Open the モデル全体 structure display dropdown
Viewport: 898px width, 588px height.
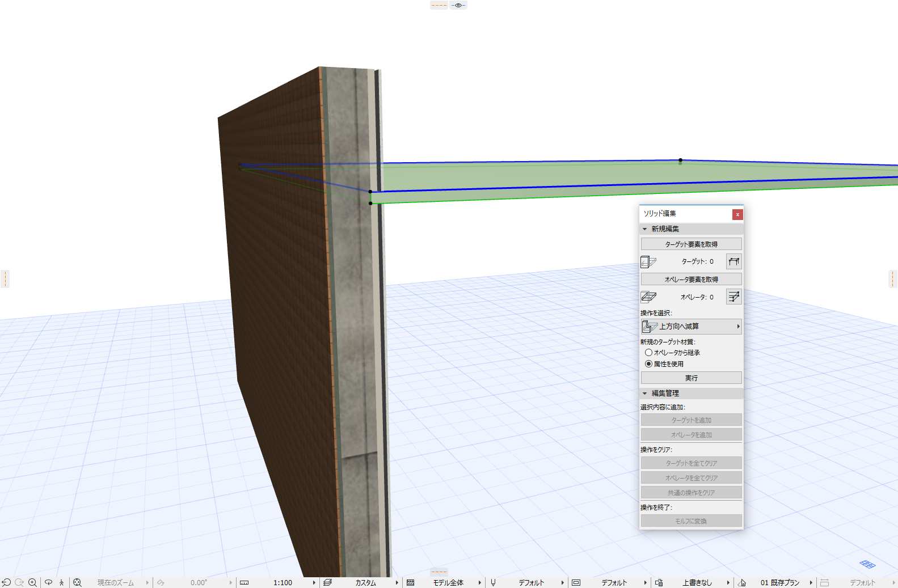480,582
